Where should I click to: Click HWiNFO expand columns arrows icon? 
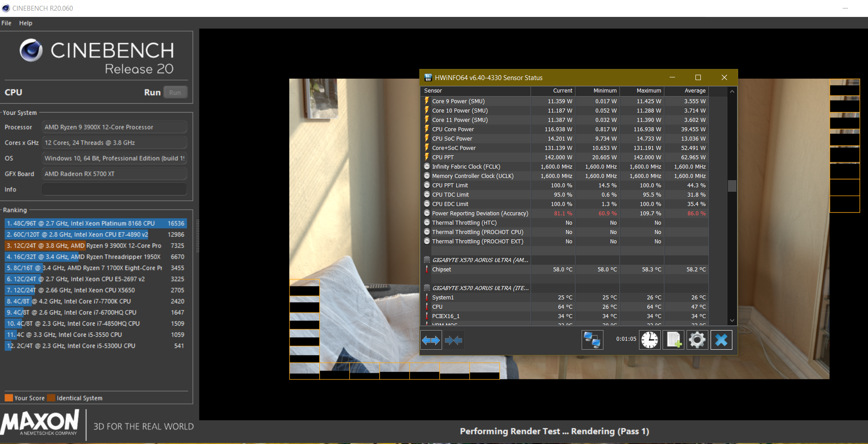tap(431, 340)
